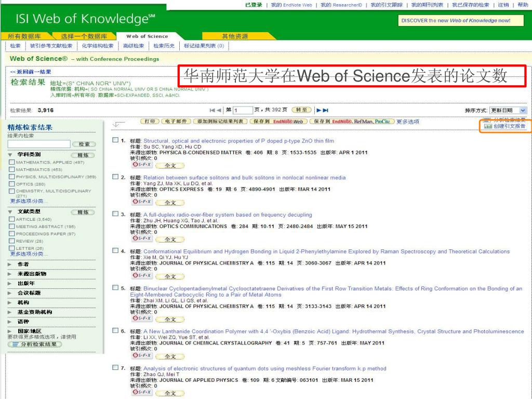
Task: Select the checkbox for result 5
Action: pyautogui.click(x=115, y=287)
